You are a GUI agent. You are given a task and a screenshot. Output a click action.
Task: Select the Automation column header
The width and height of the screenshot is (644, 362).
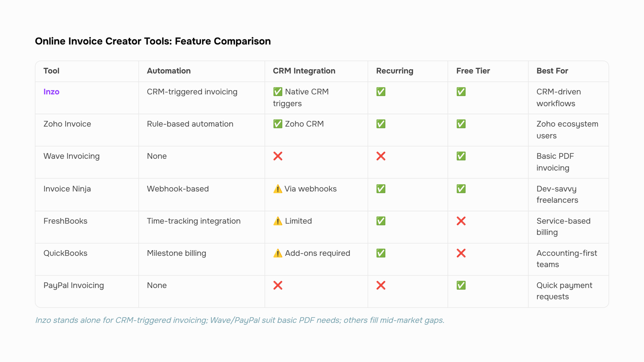coord(169,71)
